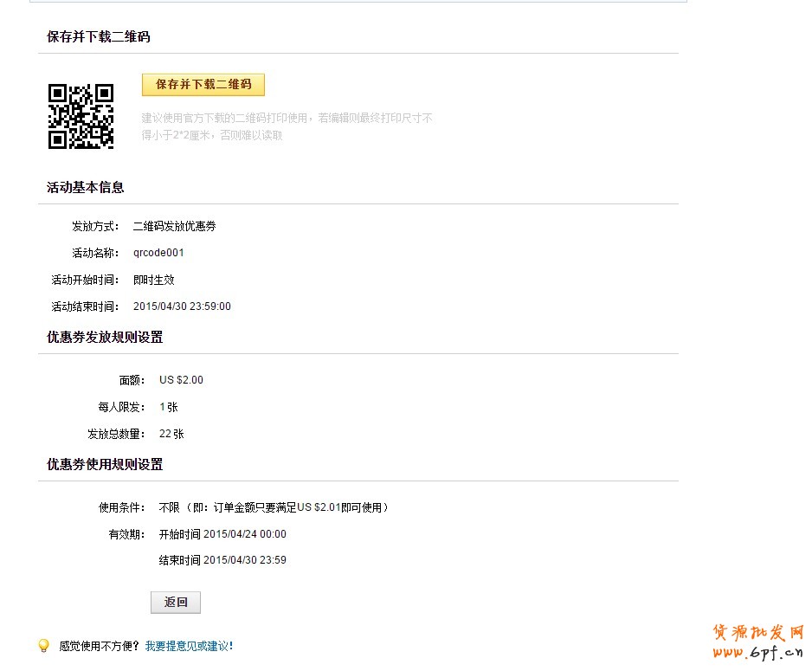Select the 优惠券发放规则设置 section heading
The image size is (812, 671).
coord(105,338)
